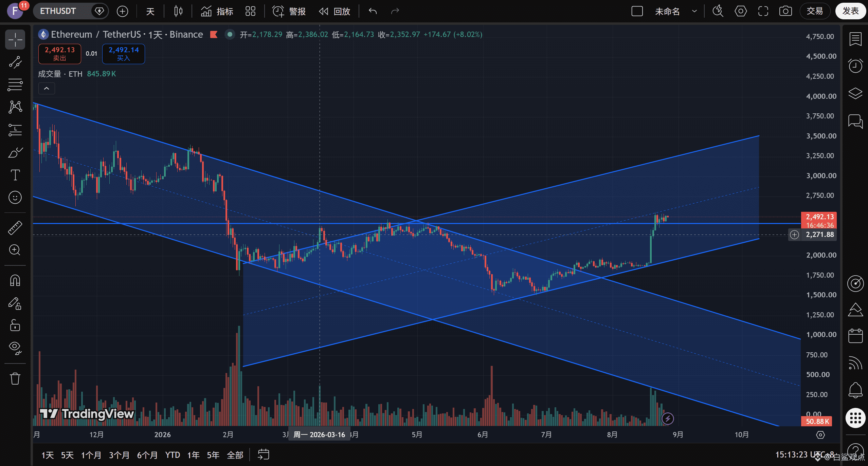Open the economic calendar panel
The height and width of the screenshot is (466, 868).
pyautogui.click(x=855, y=336)
